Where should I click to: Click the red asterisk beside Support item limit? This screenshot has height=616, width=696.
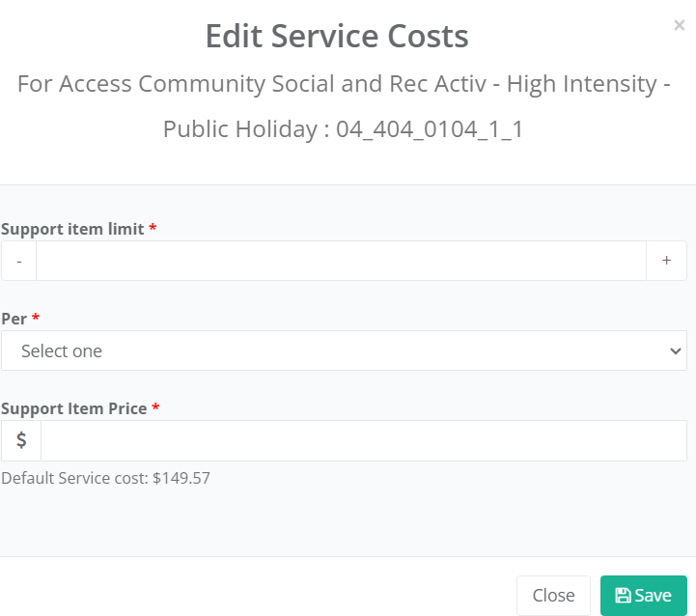tap(153, 228)
